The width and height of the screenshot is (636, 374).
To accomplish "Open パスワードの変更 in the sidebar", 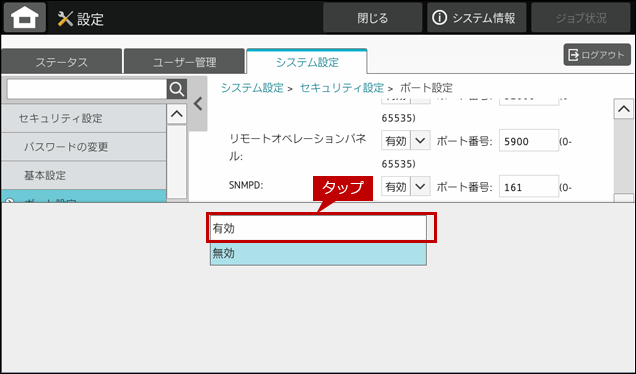I will point(84,146).
